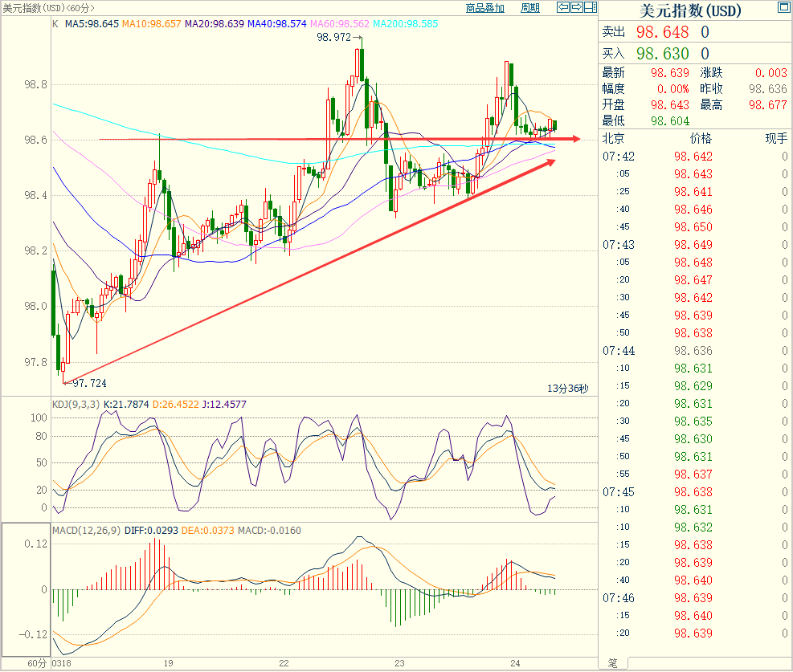The height and width of the screenshot is (672, 793).
Task: Click the 98.972 high price label
Action: click(333, 37)
